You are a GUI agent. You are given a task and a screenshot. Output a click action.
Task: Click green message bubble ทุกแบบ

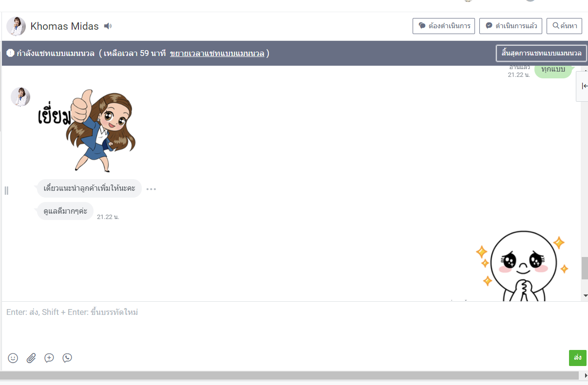(x=553, y=70)
